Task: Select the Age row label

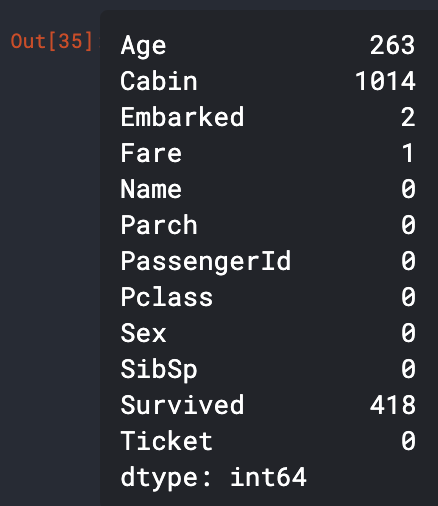Action: coord(143,46)
